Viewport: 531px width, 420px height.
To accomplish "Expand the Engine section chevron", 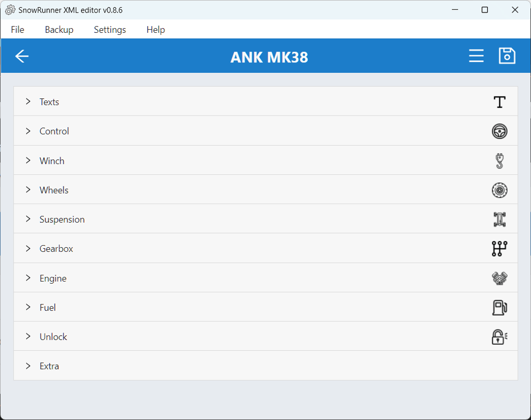I will pyautogui.click(x=28, y=278).
